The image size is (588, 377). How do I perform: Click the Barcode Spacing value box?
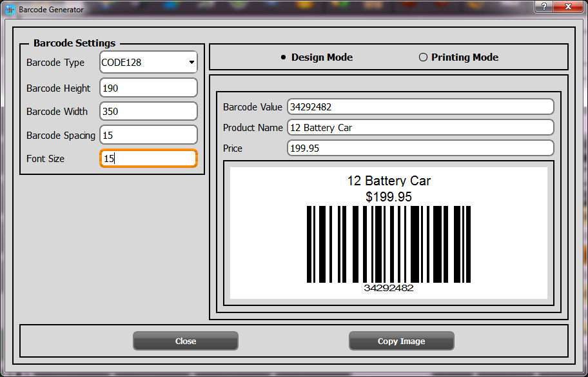pyautogui.click(x=148, y=134)
